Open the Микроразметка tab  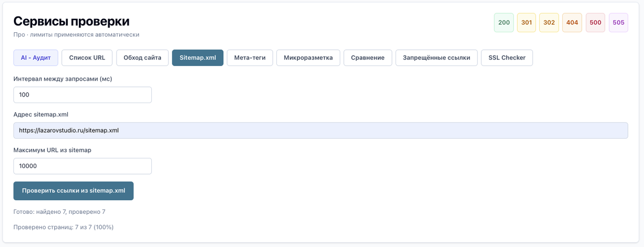308,57
